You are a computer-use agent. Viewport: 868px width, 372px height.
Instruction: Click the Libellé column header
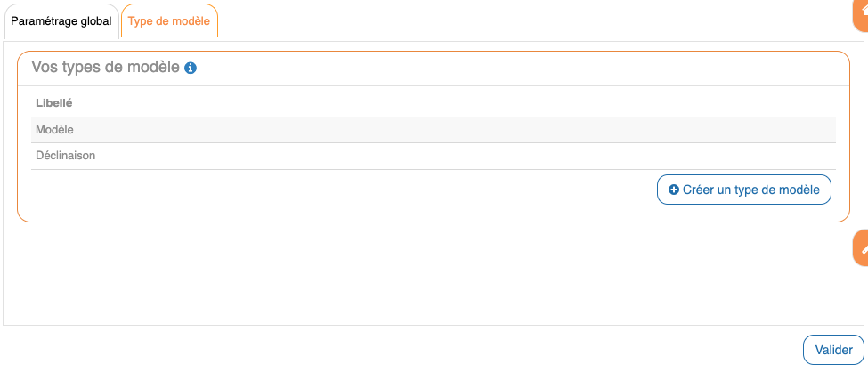coord(53,103)
